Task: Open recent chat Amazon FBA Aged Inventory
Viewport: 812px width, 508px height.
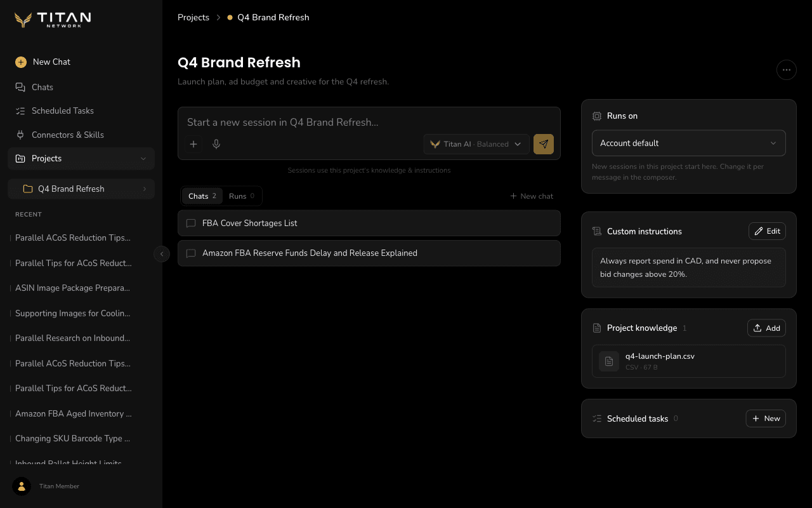Action: point(73,413)
